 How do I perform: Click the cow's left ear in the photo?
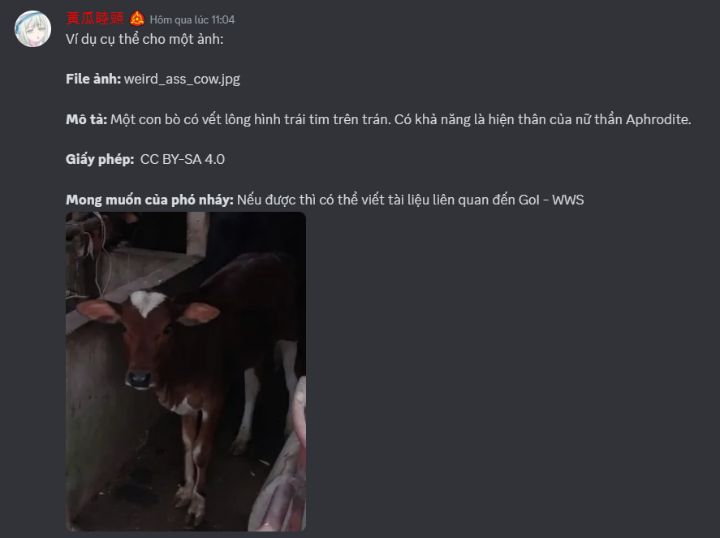click(199, 314)
